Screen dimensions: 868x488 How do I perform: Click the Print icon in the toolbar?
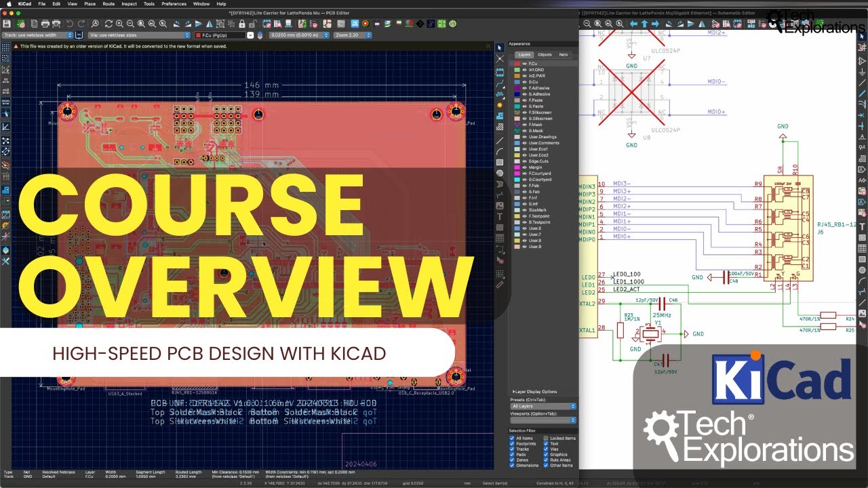[45, 23]
